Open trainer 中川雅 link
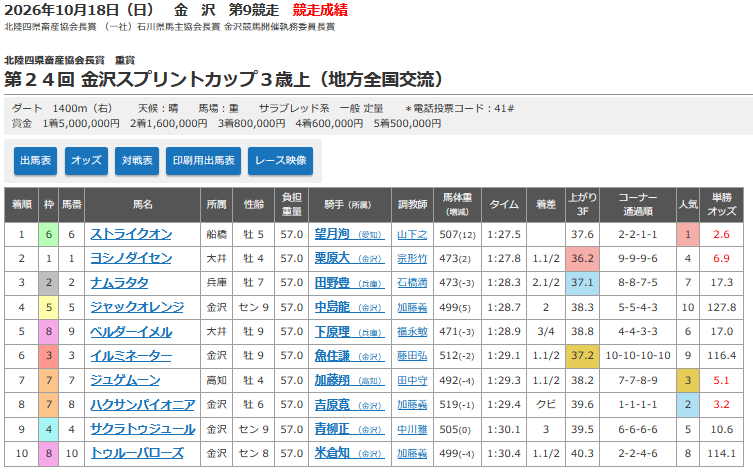753x476 pixels. [x=412, y=429]
